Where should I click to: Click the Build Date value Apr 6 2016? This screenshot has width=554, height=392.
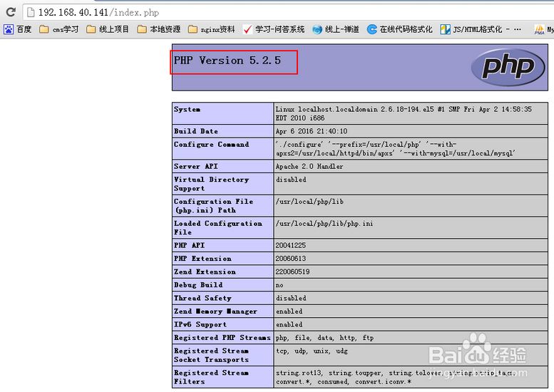pos(312,131)
